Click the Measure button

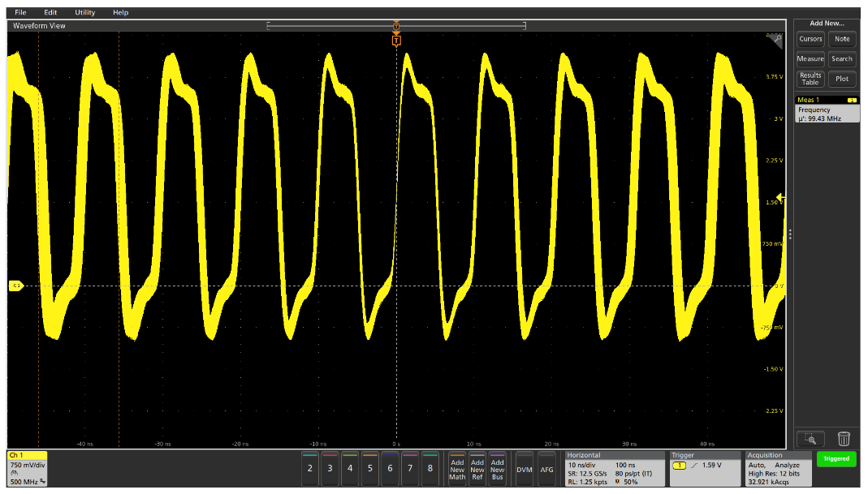coord(810,58)
